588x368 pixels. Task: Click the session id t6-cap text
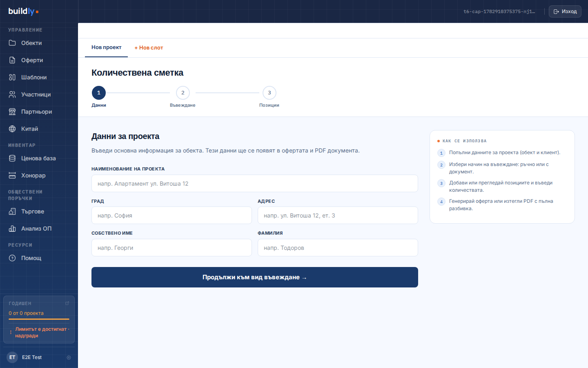[x=499, y=11]
